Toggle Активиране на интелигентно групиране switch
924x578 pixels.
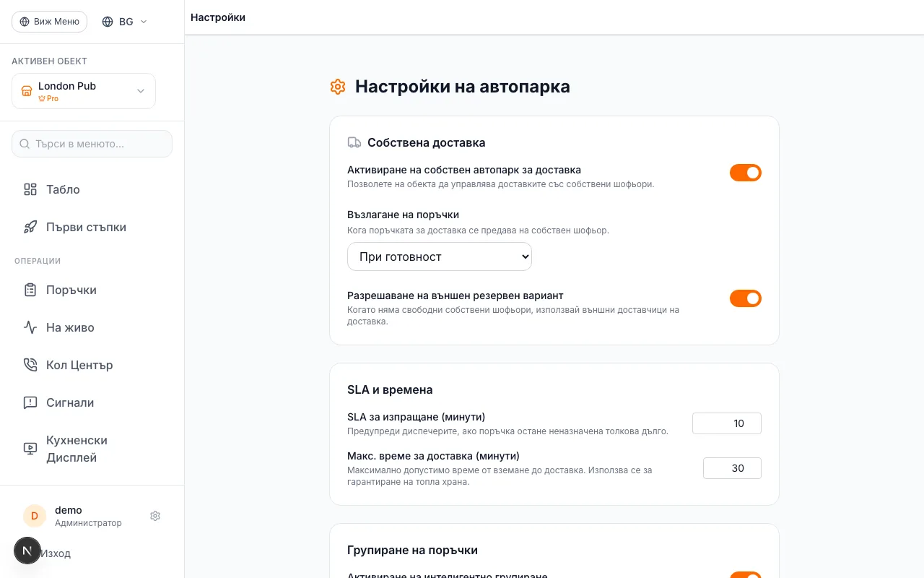coord(746,576)
